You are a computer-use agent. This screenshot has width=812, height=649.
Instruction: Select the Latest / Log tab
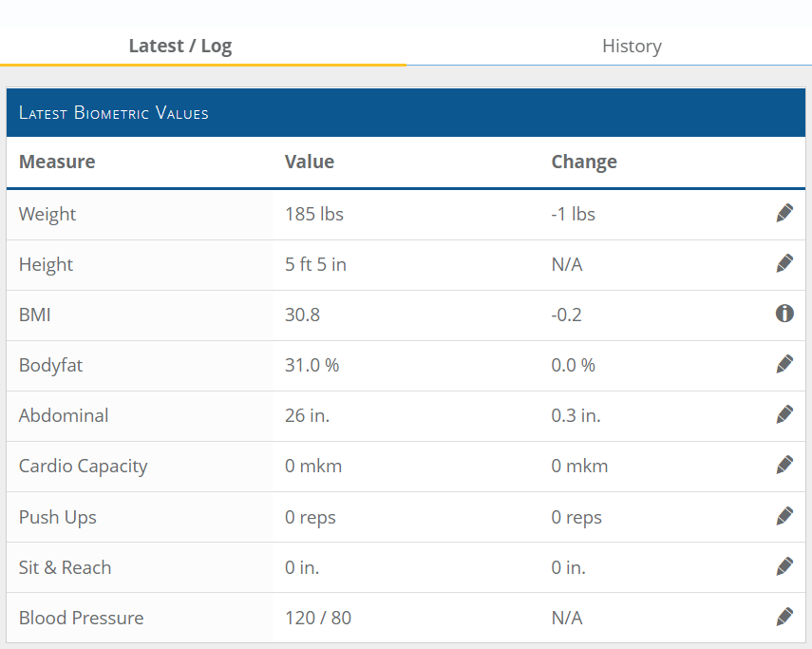pyautogui.click(x=180, y=47)
